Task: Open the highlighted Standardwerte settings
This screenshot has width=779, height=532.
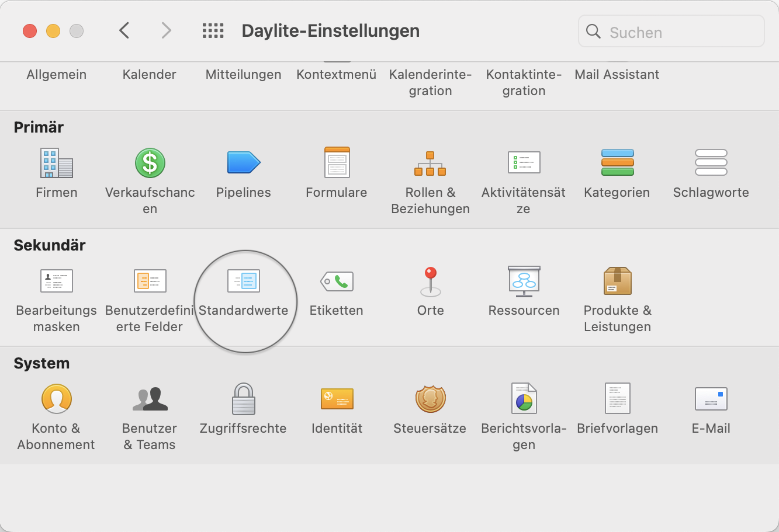Action: pyautogui.click(x=243, y=281)
